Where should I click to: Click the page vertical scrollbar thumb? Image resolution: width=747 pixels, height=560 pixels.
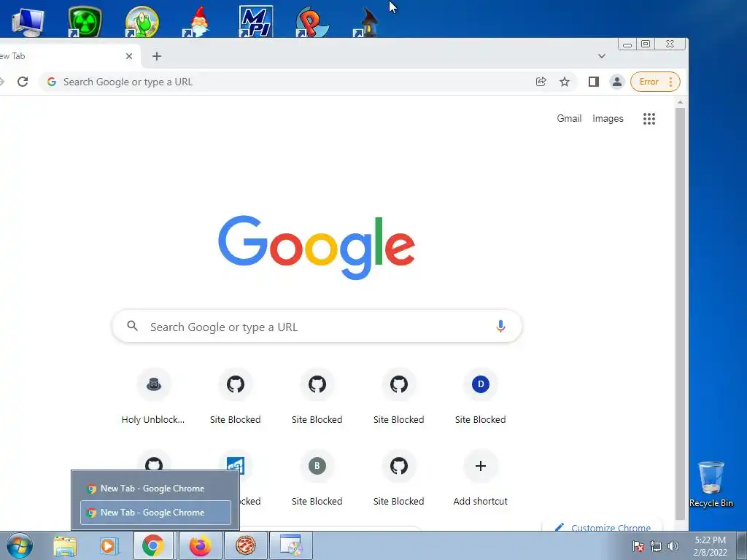(x=680, y=314)
